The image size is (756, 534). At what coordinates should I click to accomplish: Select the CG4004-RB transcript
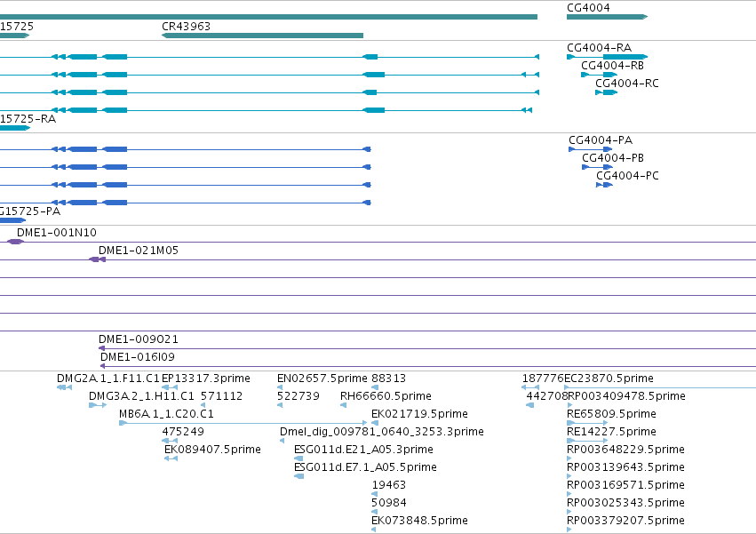[599, 75]
